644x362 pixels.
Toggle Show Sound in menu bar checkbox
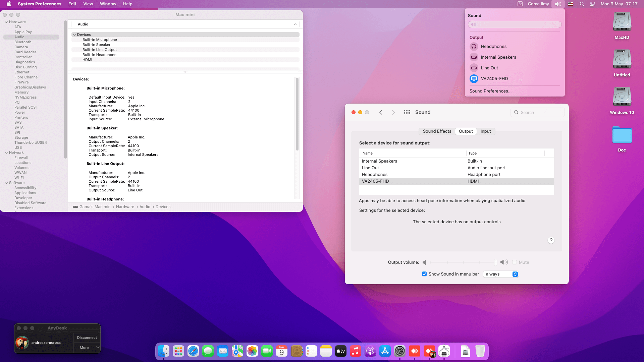(424, 274)
